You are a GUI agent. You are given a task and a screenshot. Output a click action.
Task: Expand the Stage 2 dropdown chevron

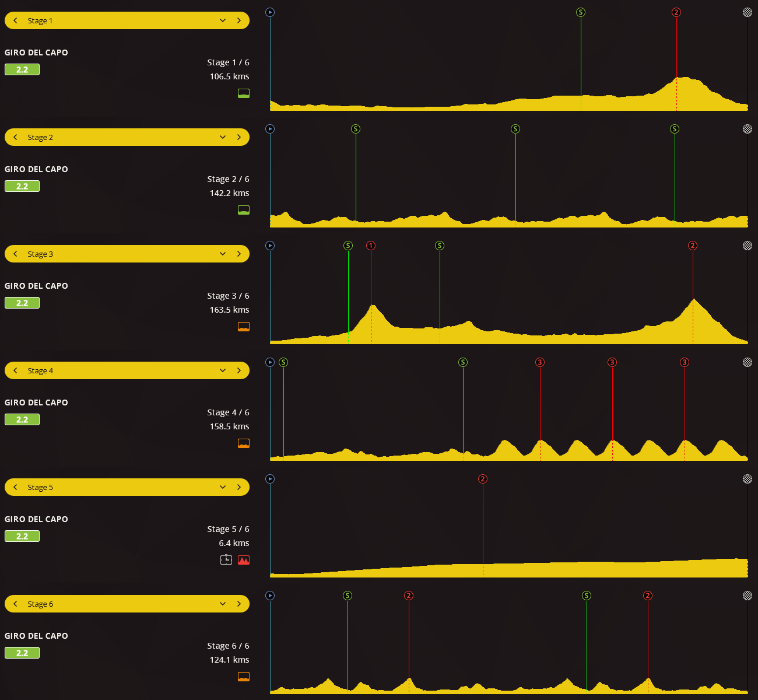tap(223, 137)
